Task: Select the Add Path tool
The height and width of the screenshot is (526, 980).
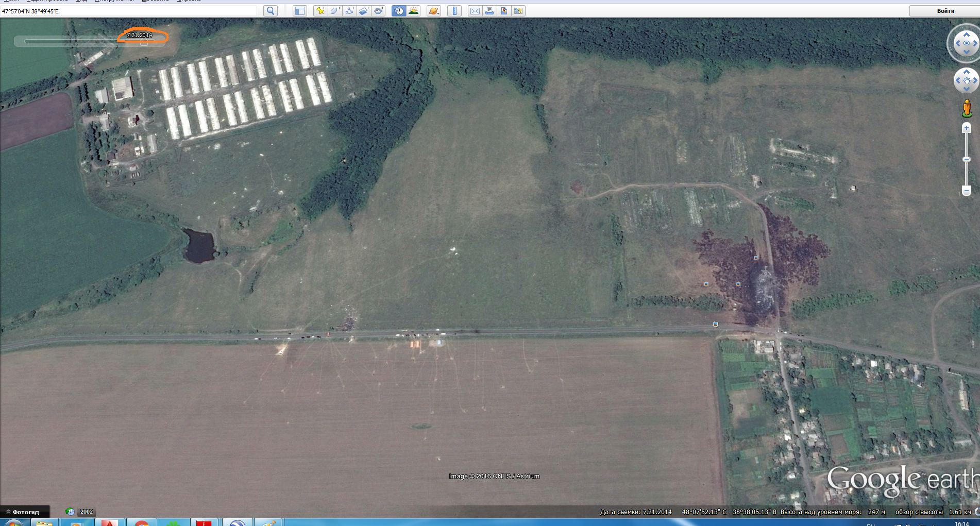Action: coord(350,11)
